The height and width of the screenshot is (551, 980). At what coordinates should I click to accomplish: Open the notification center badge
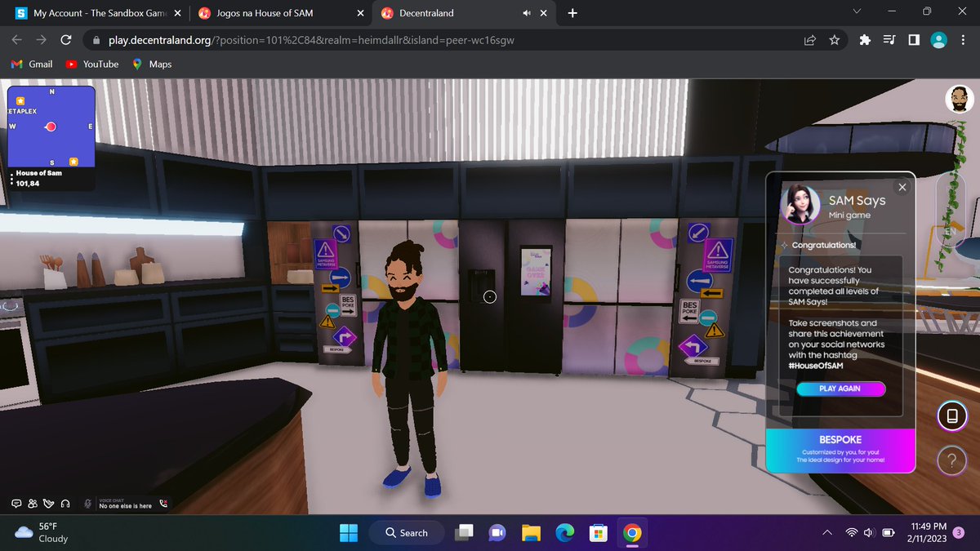(x=959, y=532)
